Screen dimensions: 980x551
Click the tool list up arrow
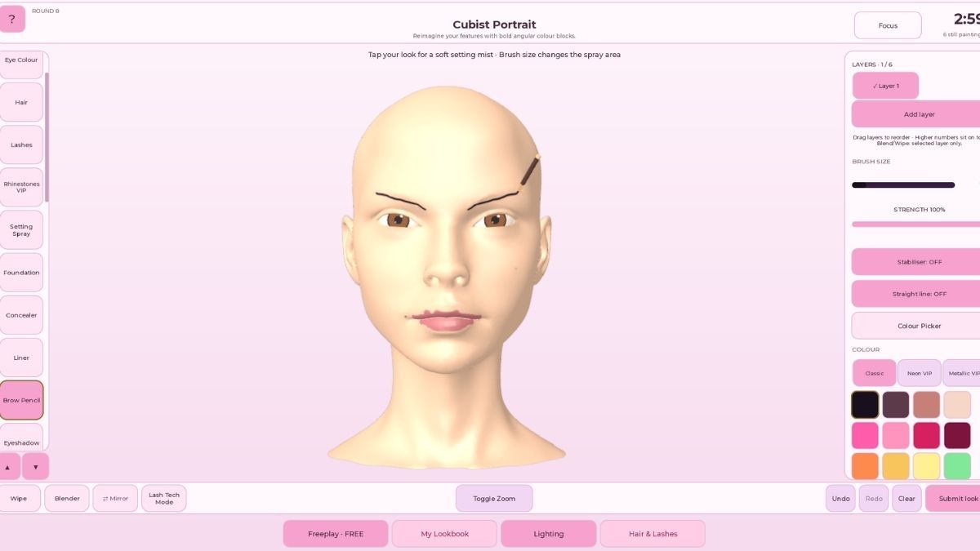pyautogui.click(x=8, y=467)
